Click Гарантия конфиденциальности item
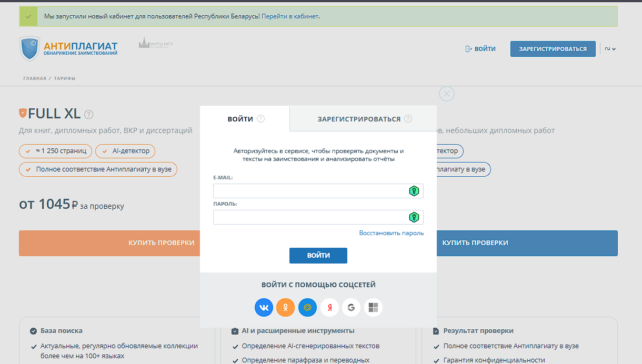Viewport: 642px width, 364px height. (494, 360)
